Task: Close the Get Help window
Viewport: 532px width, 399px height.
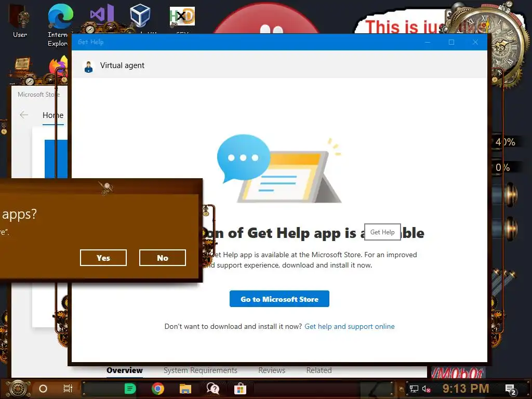Action: [x=475, y=42]
